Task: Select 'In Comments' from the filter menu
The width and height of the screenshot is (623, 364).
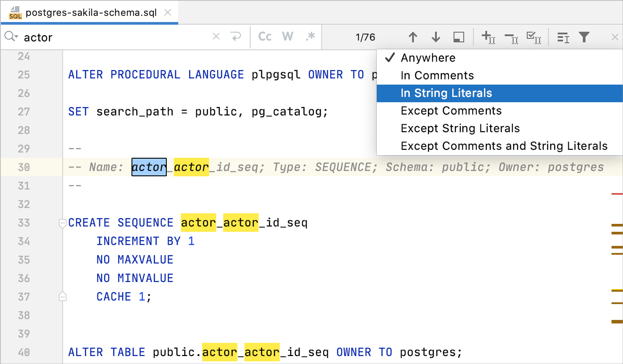Action: point(437,75)
